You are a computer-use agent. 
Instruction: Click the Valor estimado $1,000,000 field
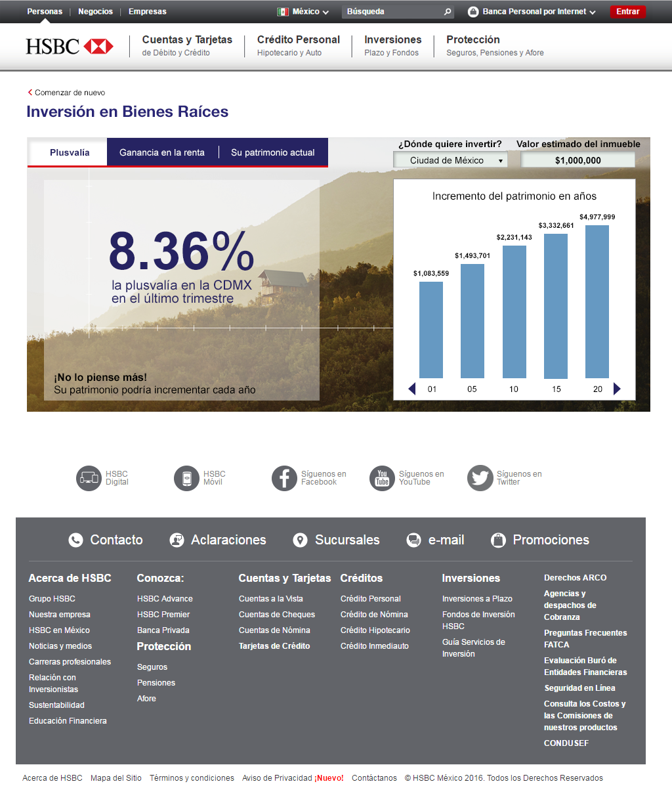[x=578, y=160]
